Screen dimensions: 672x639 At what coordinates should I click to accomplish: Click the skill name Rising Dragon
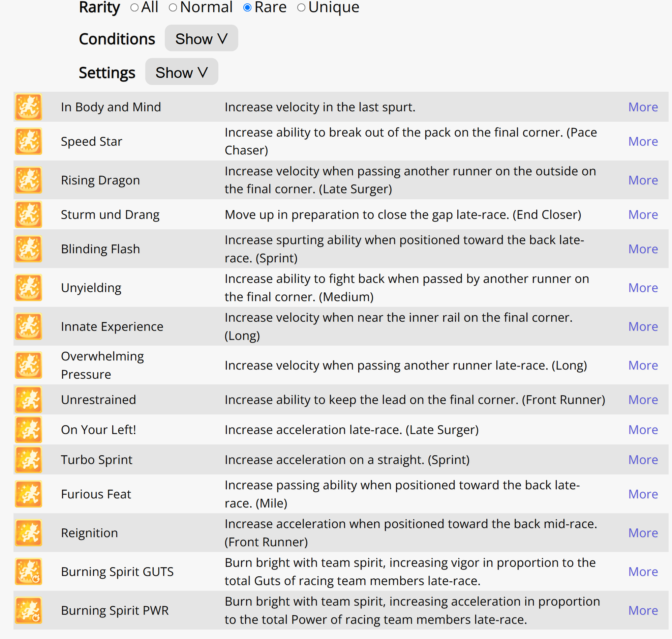point(100,180)
